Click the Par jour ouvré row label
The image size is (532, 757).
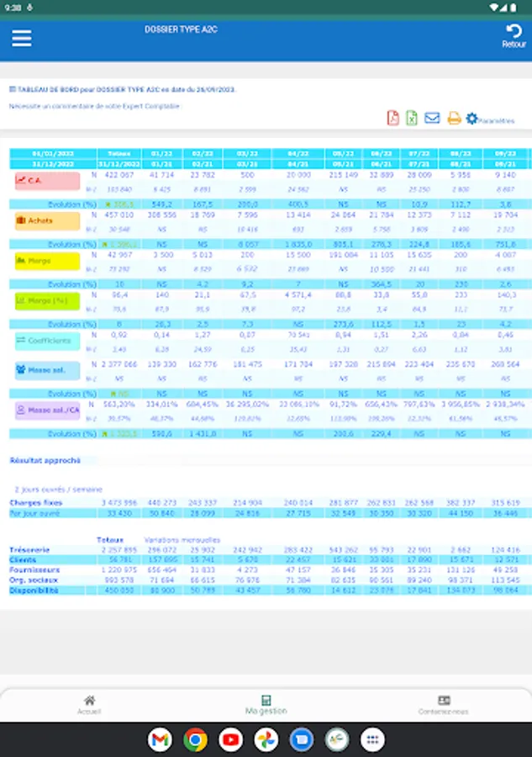(34, 513)
